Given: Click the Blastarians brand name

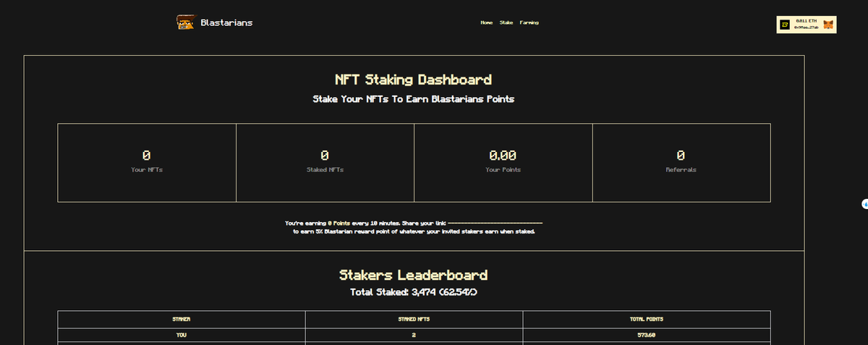Looking at the screenshot, I should [226, 22].
